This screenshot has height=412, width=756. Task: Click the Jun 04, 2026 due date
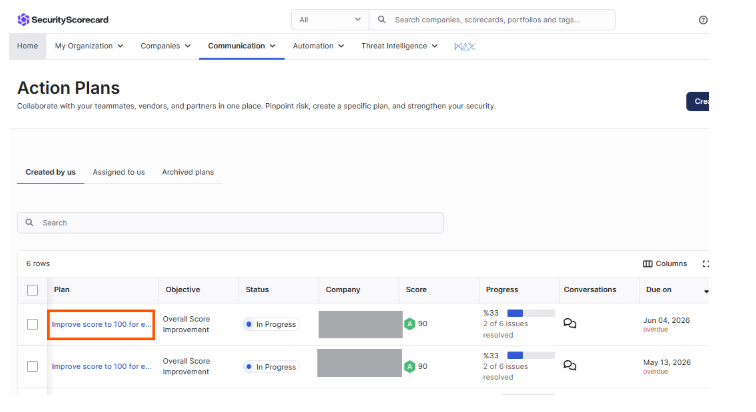[x=666, y=320]
